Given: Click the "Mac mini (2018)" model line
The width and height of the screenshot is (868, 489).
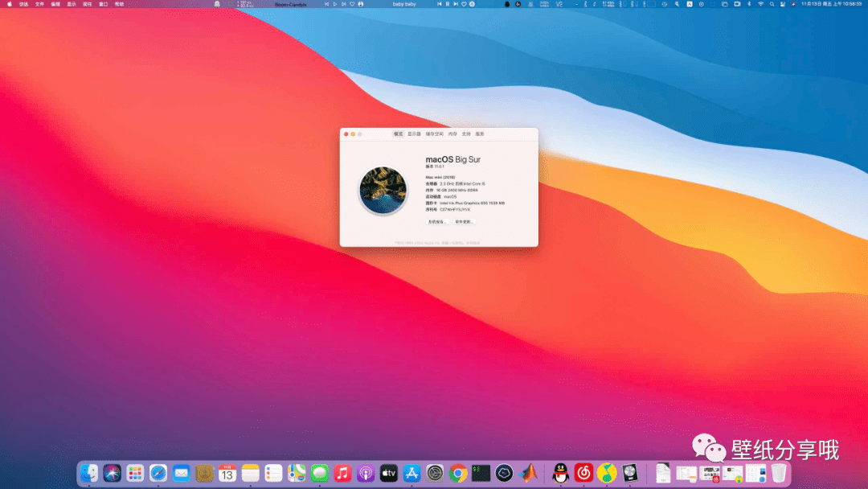Looking at the screenshot, I should pyautogui.click(x=440, y=177).
